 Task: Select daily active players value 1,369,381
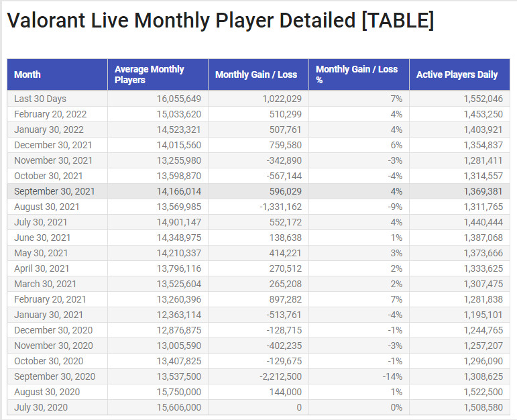tap(483, 191)
